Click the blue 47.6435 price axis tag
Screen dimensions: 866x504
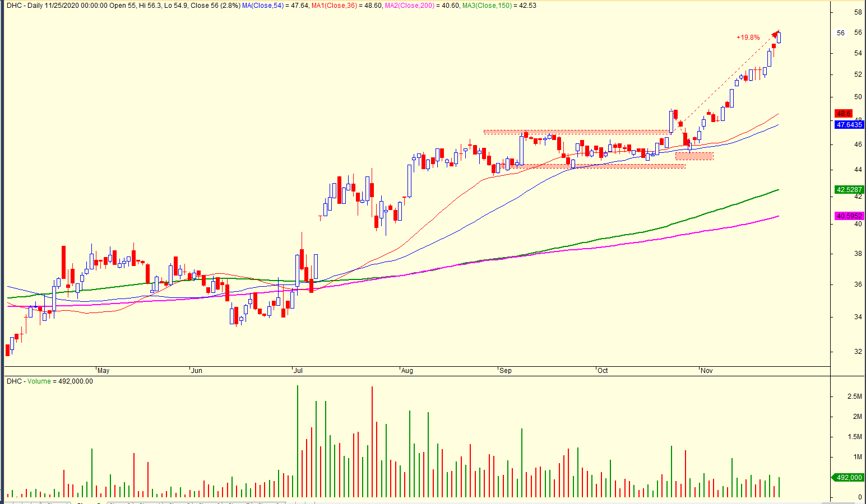tap(849, 125)
